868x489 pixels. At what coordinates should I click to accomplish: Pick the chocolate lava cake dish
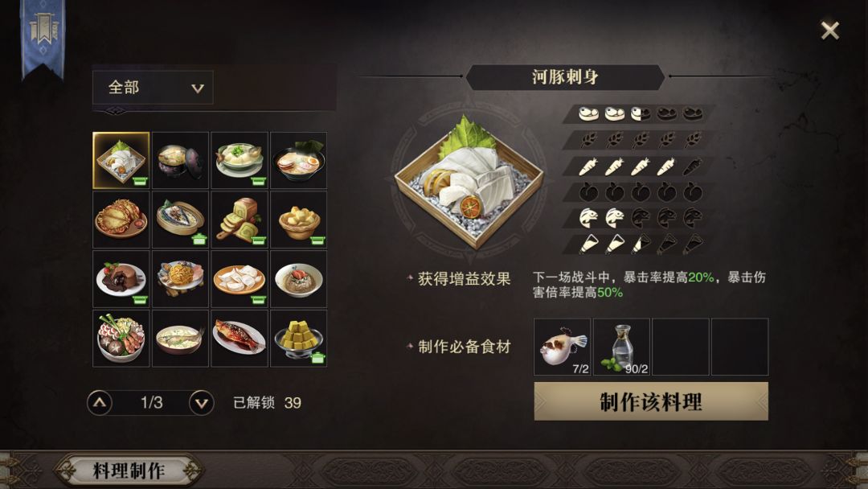[121, 278]
